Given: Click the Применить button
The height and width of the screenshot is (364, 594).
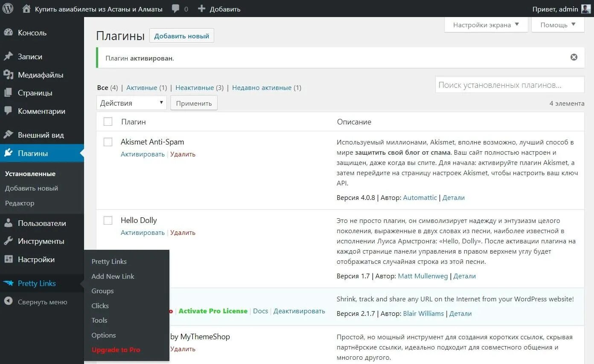Looking at the screenshot, I should point(194,103).
